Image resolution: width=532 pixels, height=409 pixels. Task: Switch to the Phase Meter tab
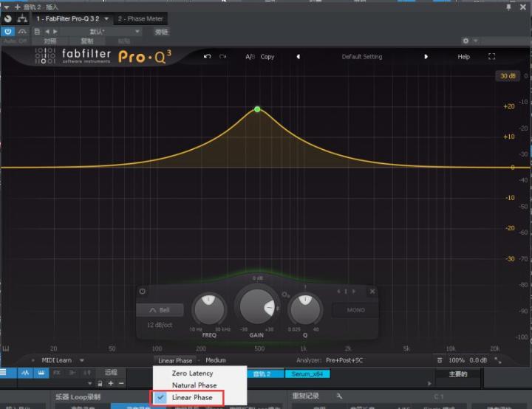pyautogui.click(x=140, y=18)
